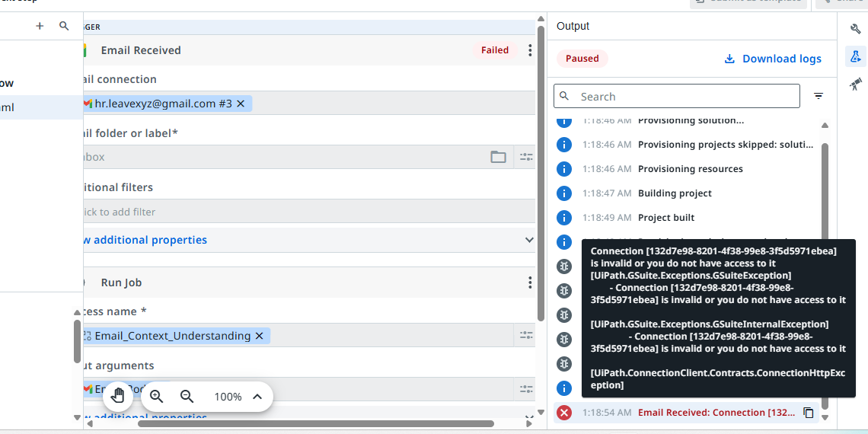This screenshot has width=868, height=434.
Task: Select the red error log entry
Action: pyautogui.click(x=685, y=413)
